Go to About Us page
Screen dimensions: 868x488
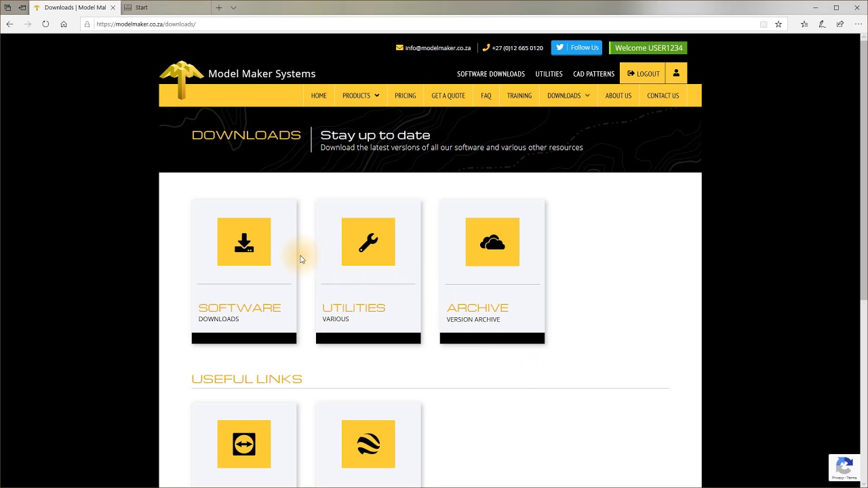(x=618, y=96)
